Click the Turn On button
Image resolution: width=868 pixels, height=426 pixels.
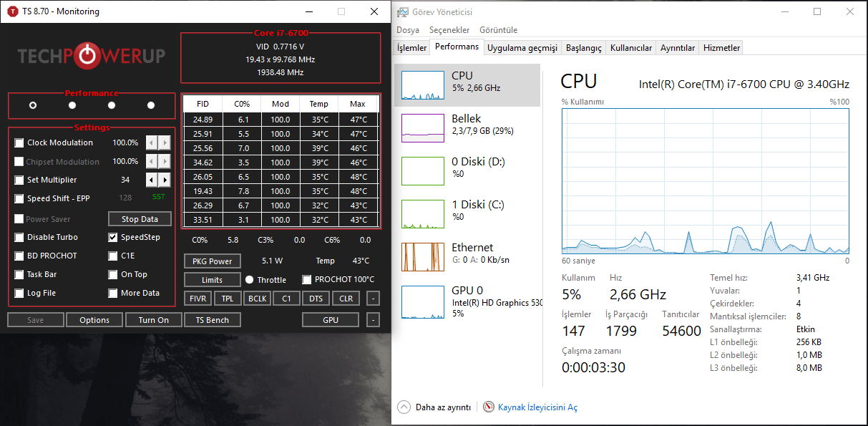(153, 320)
